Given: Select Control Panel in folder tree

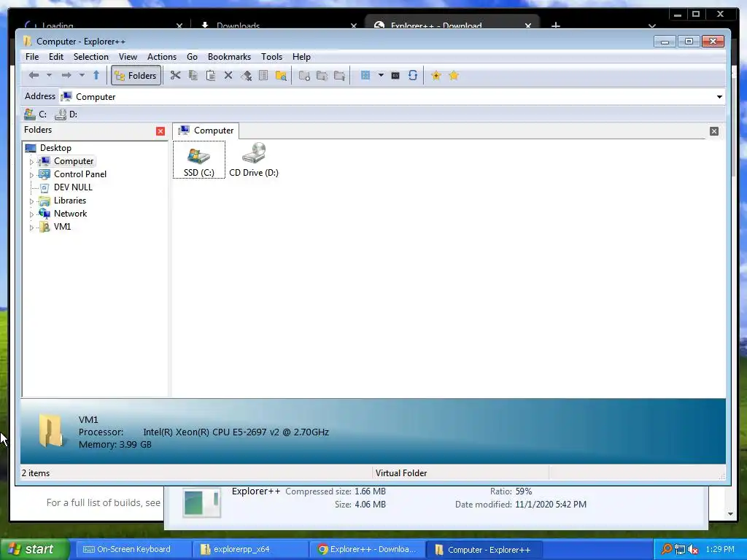Looking at the screenshot, I should (80, 174).
